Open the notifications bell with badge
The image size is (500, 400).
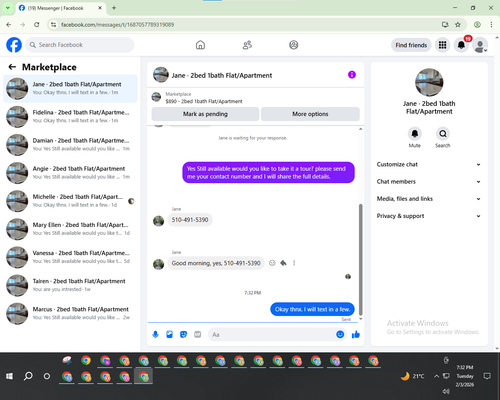point(462,45)
